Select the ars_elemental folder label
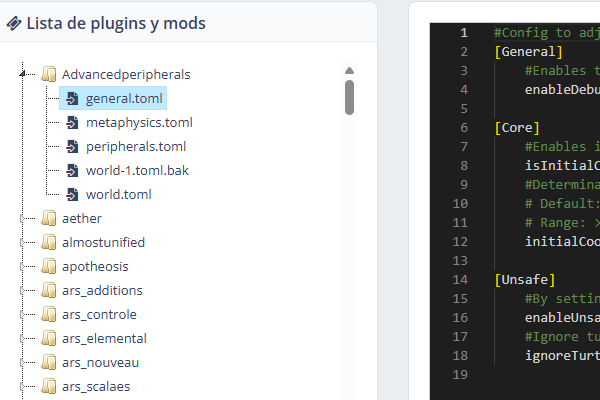Screen dimensions: 600x400 [x=104, y=338]
